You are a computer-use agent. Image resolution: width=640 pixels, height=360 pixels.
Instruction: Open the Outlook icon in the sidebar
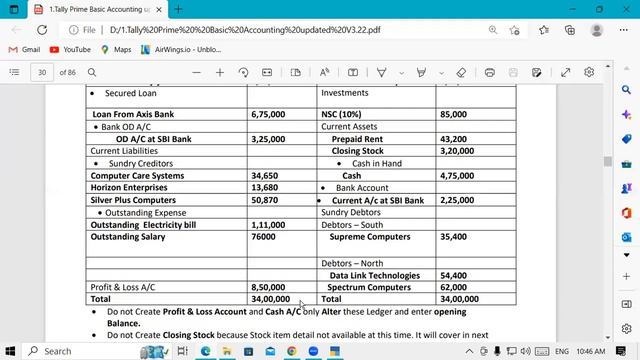[x=627, y=237]
